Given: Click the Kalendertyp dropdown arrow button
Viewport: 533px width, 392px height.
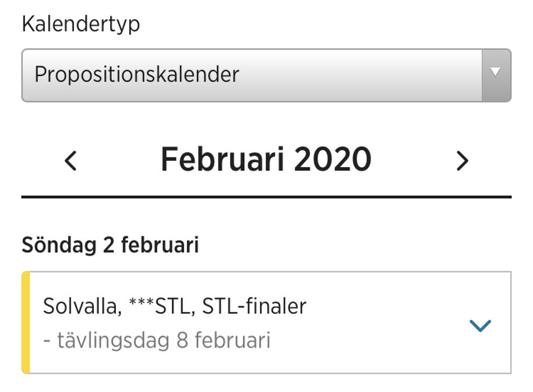Looking at the screenshot, I should [496, 75].
